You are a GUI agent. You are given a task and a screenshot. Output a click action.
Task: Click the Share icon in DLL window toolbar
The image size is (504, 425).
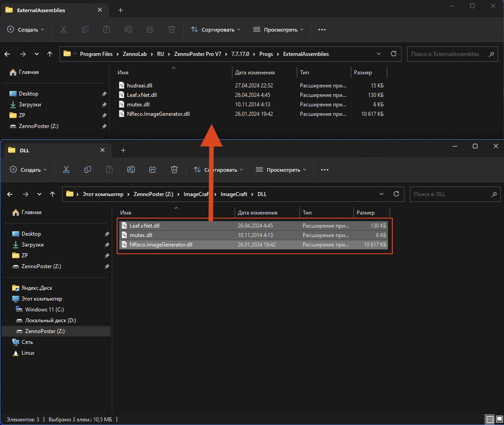pyautogui.click(x=153, y=169)
